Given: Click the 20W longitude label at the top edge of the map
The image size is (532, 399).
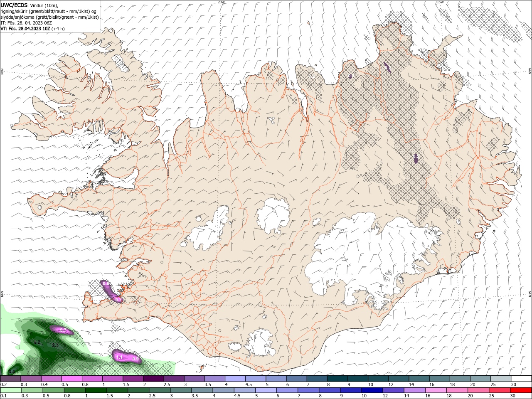Looking at the screenshot, I should pos(221,2).
